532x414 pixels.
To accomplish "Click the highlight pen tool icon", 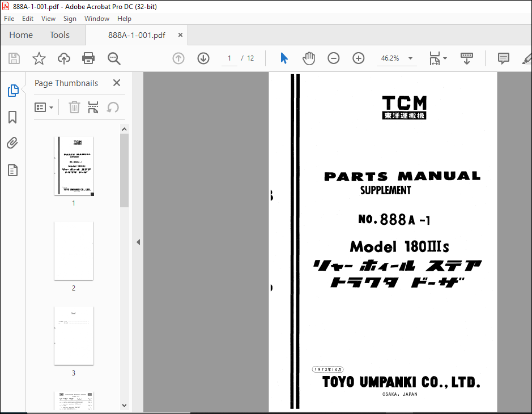I will 527,58.
